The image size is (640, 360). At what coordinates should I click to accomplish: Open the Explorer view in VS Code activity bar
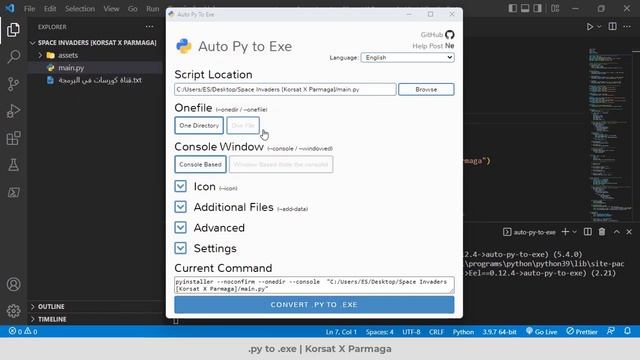(x=13, y=30)
